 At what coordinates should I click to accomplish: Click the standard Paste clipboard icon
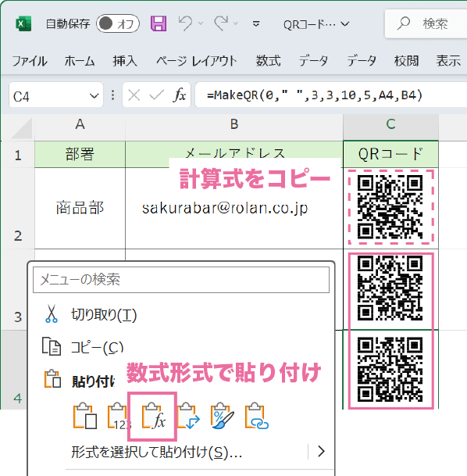85,416
